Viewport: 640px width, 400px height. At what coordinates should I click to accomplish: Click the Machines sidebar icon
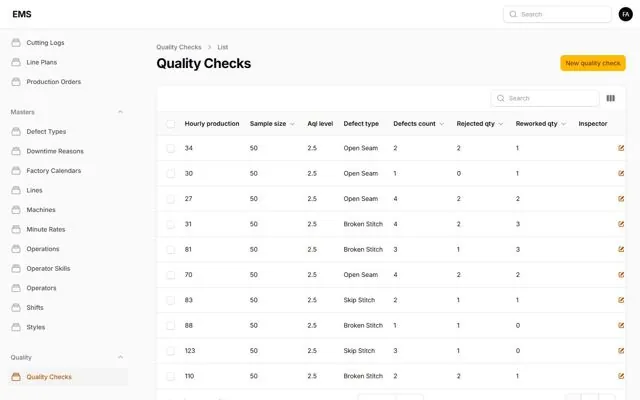pyautogui.click(x=16, y=210)
